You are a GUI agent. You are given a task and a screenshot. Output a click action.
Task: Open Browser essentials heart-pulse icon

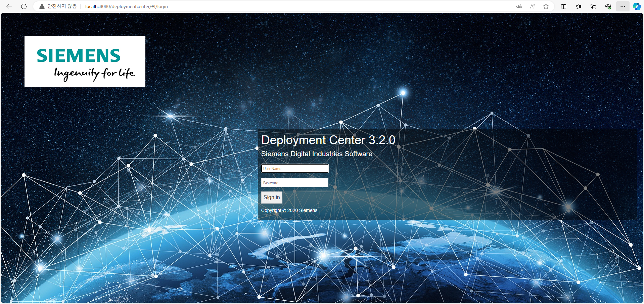click(x=608, y=6)
